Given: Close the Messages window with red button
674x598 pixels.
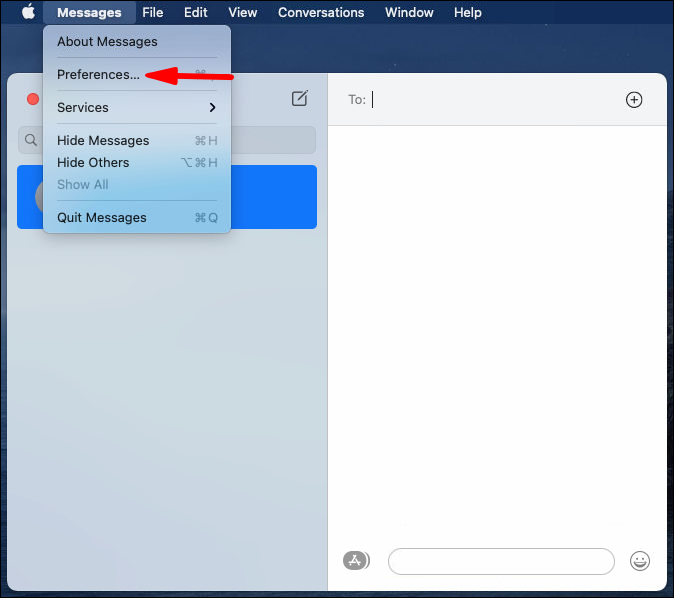Looking at the screenshot, I should click(33, 99).
